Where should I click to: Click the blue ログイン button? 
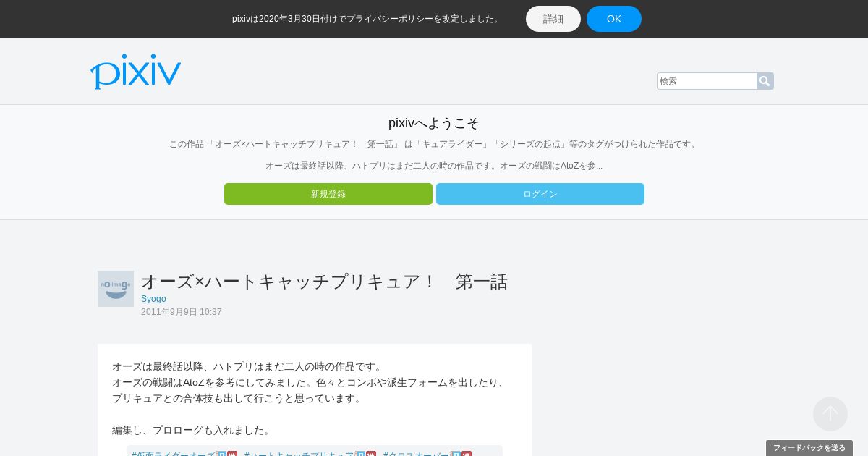[540, 194]
